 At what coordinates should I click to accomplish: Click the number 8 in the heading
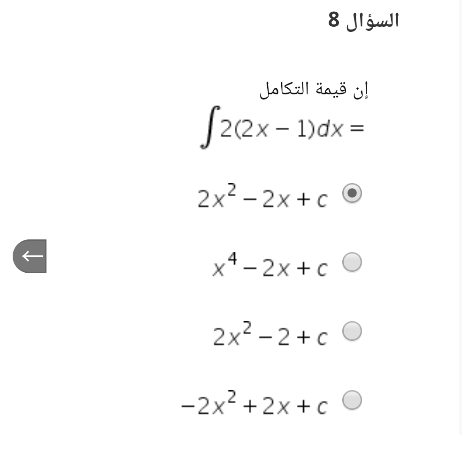click(334, 20)
